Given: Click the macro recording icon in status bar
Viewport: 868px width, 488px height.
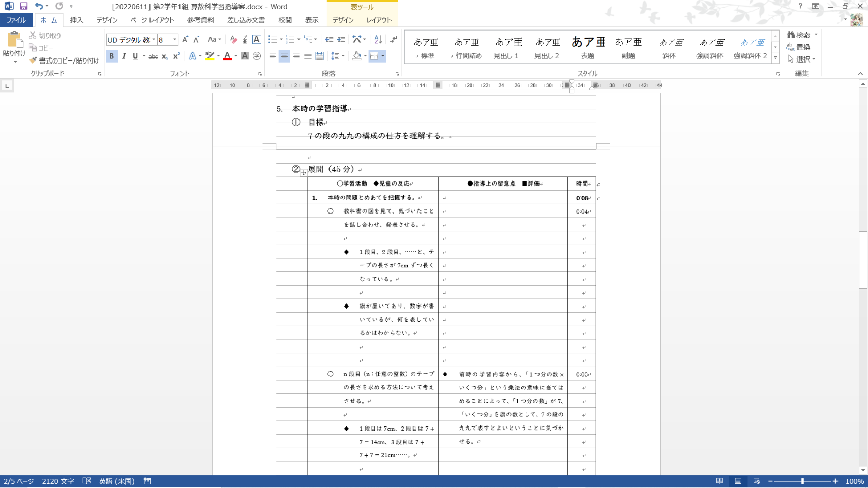Looking at the screenshot, I should (147, 481).
